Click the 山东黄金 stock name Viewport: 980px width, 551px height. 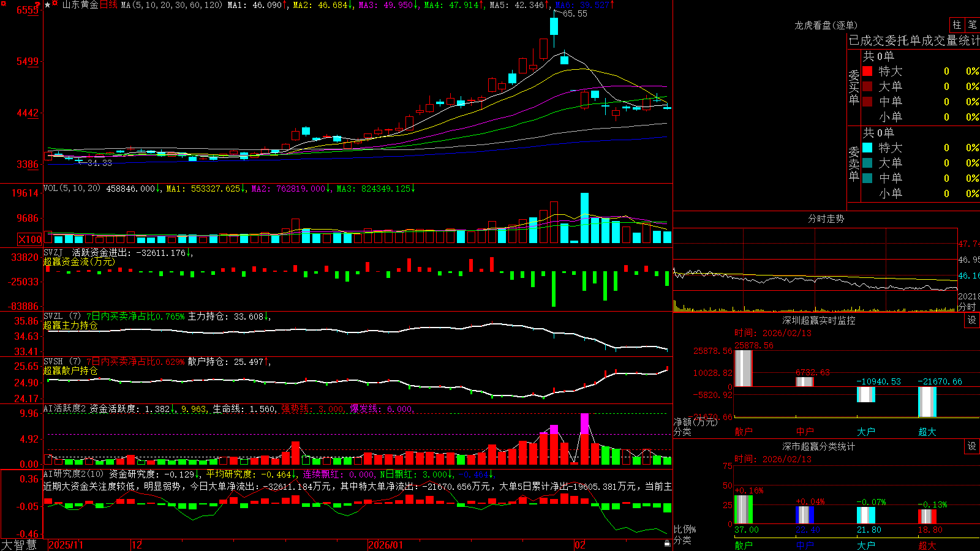click(x=80, y=5)
